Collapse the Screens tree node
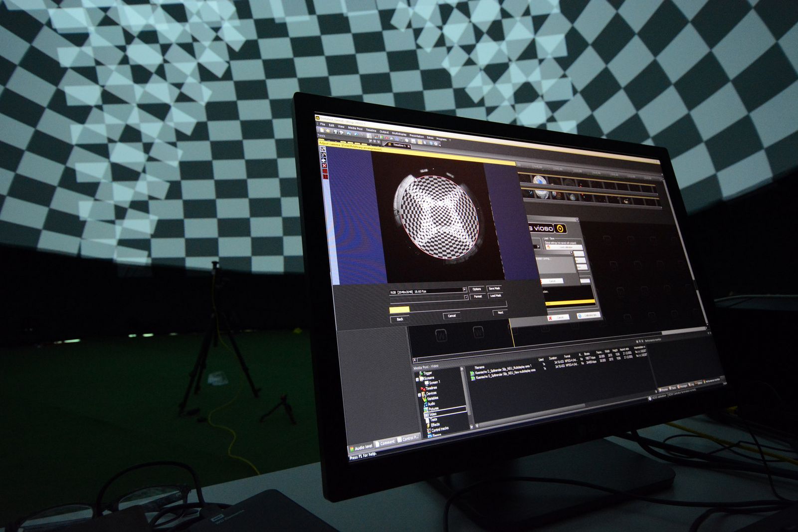The image size is (798, 532). coord(417,379)
